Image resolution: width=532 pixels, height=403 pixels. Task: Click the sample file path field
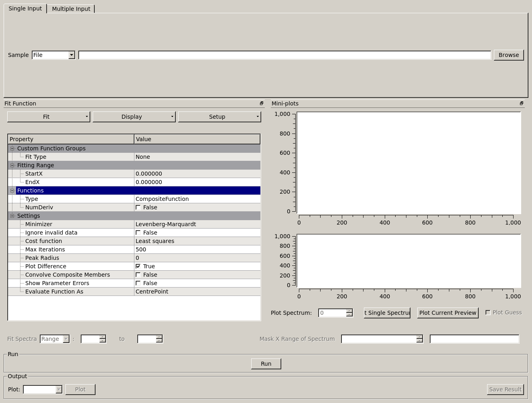pyautogui.click(x=284, y=55)
